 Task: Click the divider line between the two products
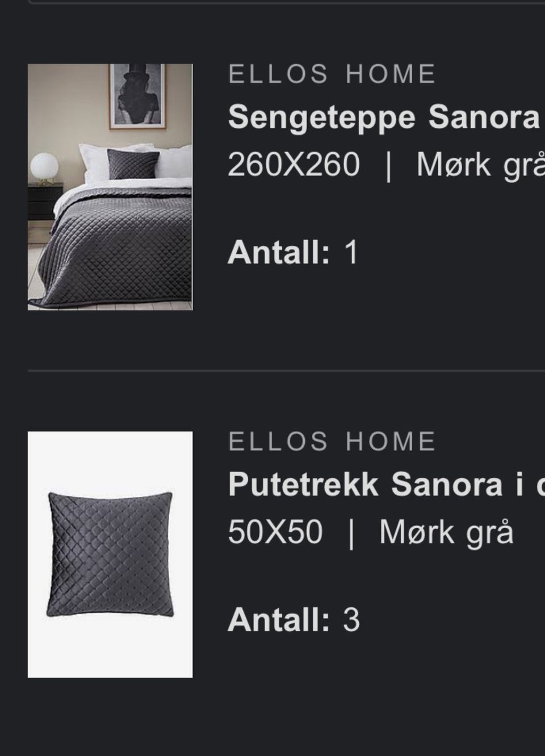pos(286,371)
